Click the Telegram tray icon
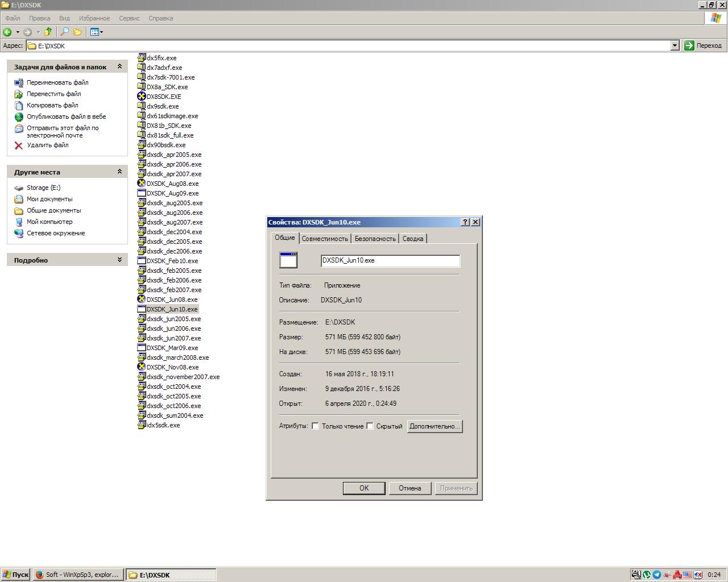This screenshot has height=582, width=728. coord(657,575)
